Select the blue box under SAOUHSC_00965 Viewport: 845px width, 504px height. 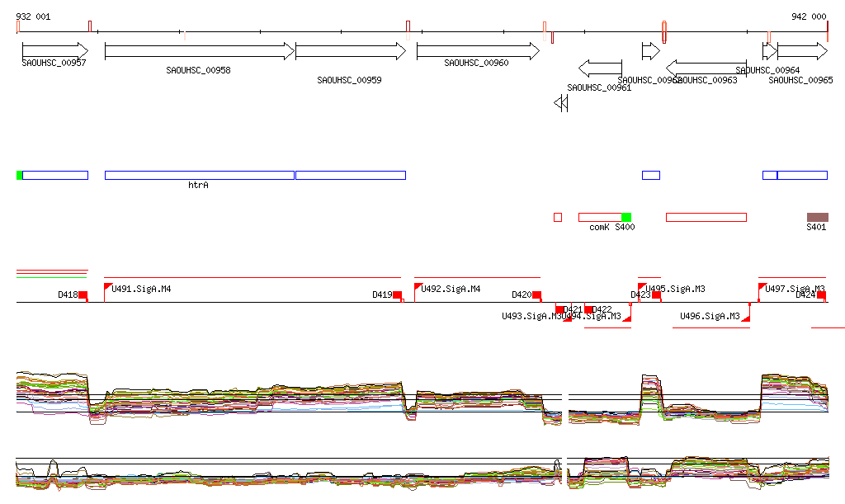(x=802, y=175)
